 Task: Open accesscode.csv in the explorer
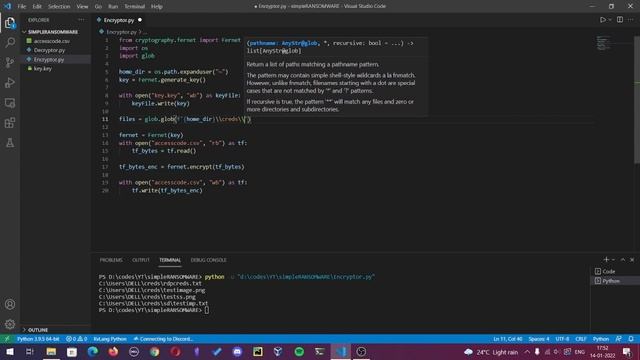(x=51, y=41)
